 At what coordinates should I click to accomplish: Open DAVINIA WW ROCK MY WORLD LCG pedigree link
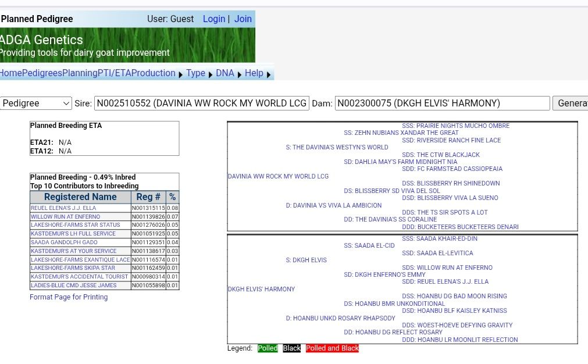[278, 176]
